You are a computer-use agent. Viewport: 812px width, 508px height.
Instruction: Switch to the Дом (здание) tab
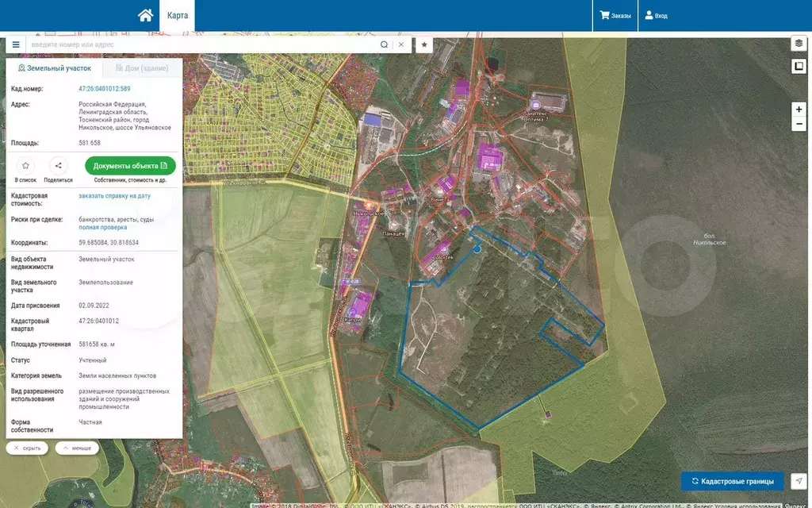pyautogui.click(x=142, y=68)
